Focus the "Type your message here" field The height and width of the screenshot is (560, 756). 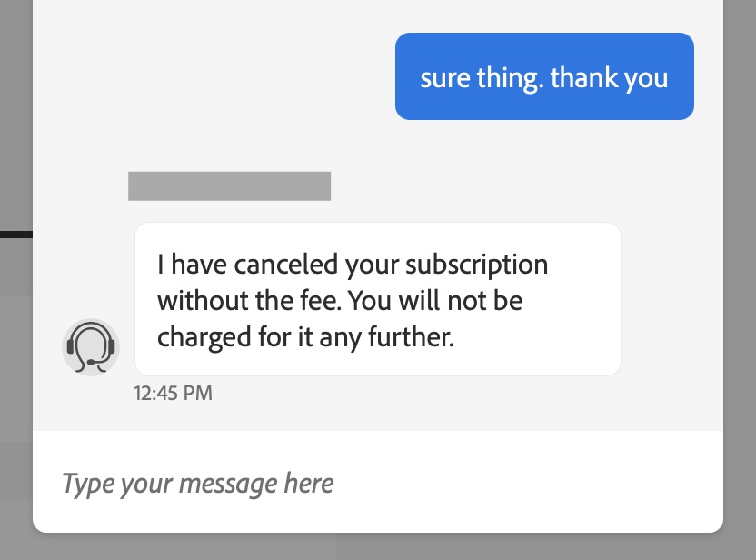tap(197, 482)
